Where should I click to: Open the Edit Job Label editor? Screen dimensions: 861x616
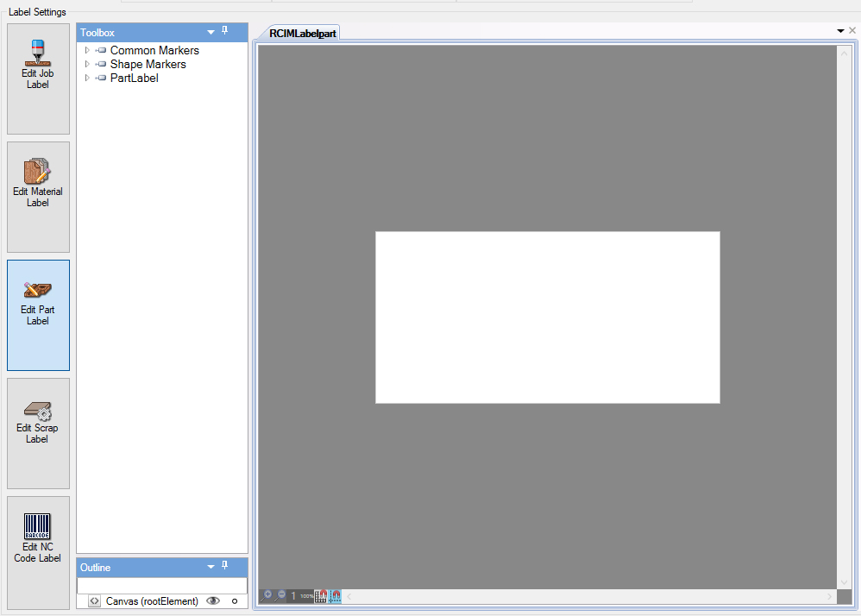[x=38, y=79]
